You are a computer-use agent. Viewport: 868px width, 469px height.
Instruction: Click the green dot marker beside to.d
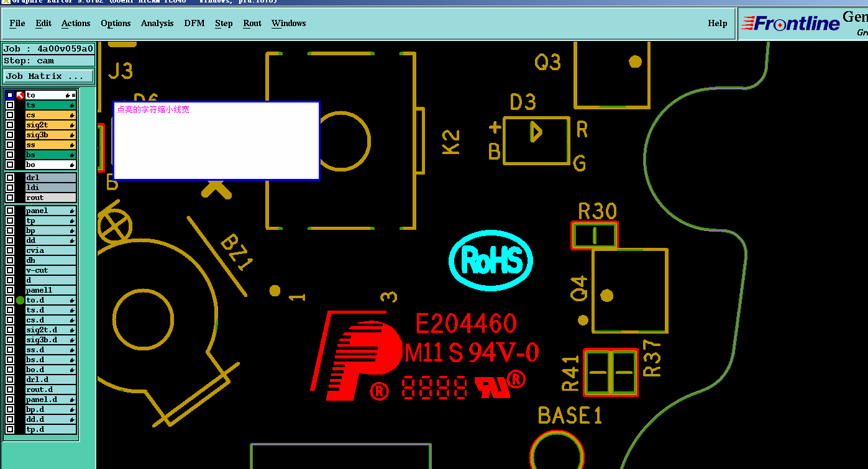click(x=20, y=300)
